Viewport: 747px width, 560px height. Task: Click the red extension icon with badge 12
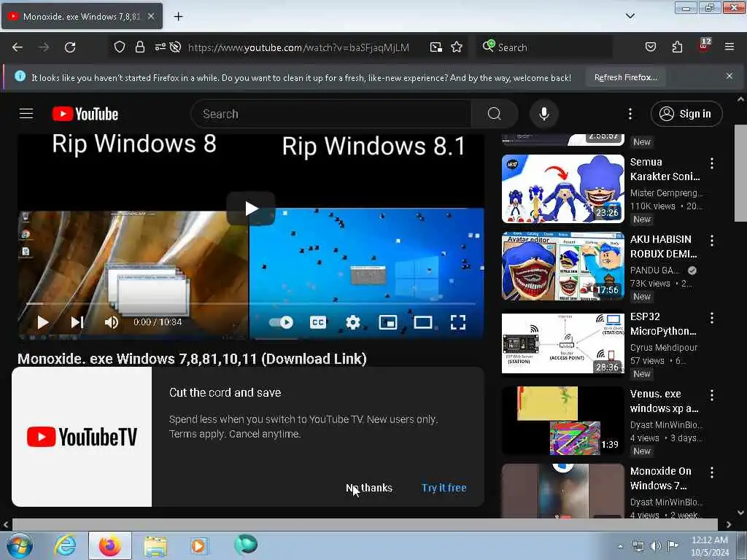[x=704, y=46]
